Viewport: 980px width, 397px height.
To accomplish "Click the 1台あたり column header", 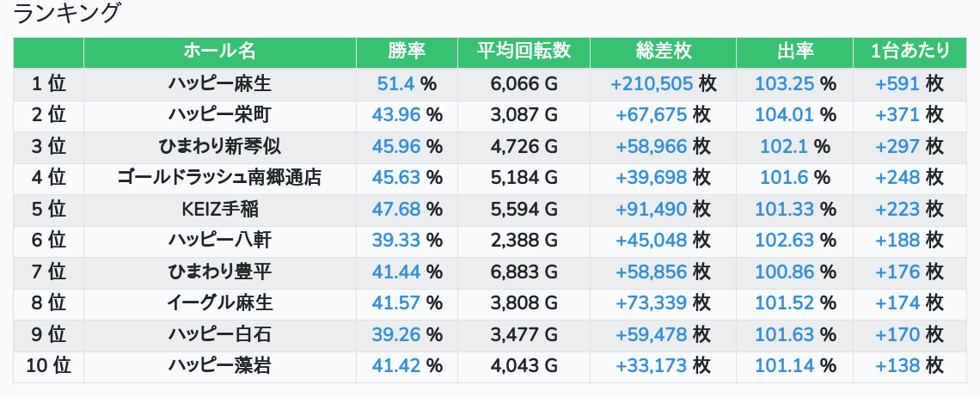I will (x=910, y=52).
